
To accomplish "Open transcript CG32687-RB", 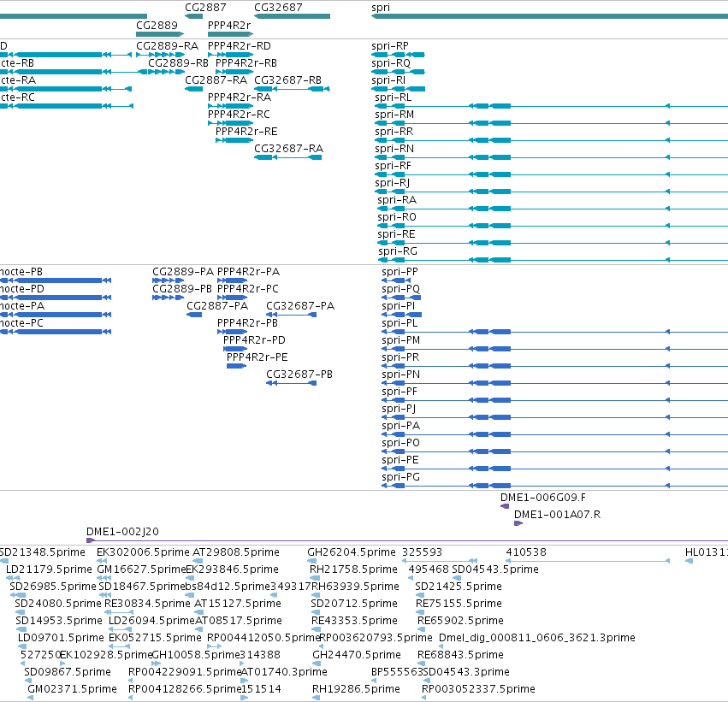I will point(287,80).
